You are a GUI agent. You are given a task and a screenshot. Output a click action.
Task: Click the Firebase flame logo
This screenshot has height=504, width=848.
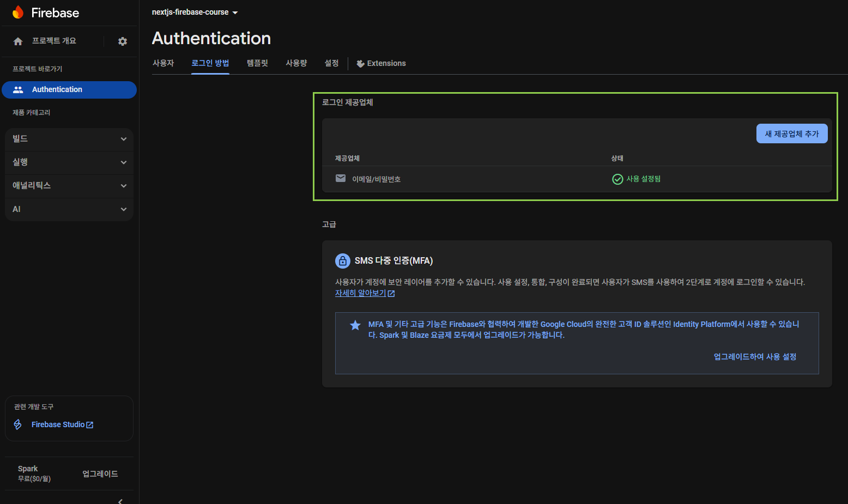[x=18, y=13]
